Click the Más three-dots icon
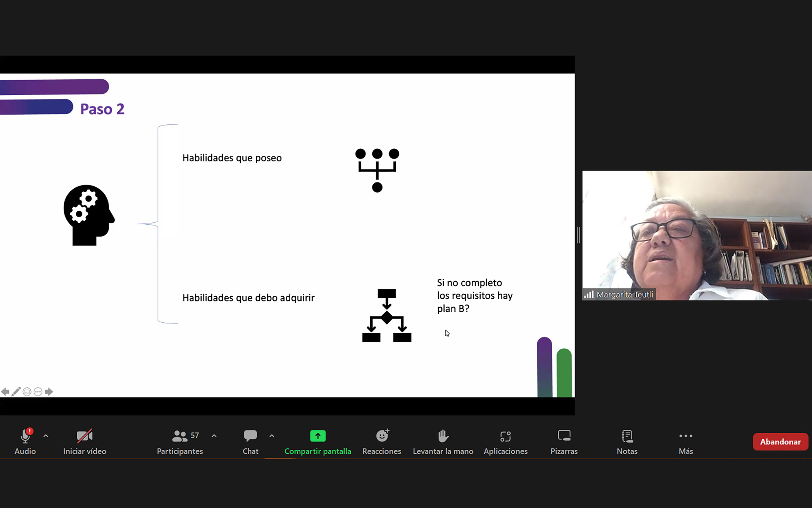Screen dimensions: 812x508 click(x=685, y=436)
